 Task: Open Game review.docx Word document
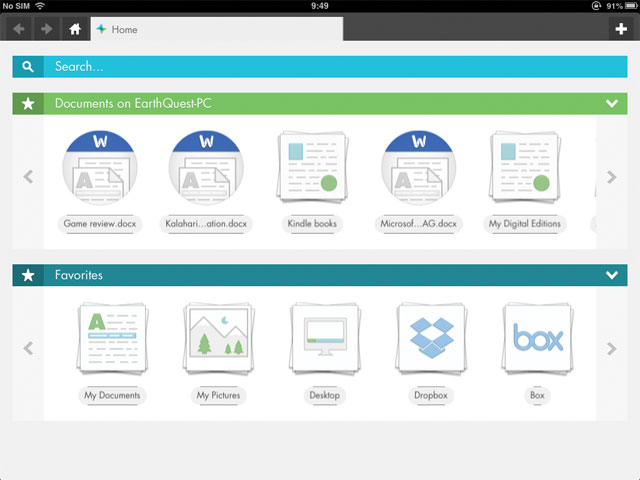[100, 169]
